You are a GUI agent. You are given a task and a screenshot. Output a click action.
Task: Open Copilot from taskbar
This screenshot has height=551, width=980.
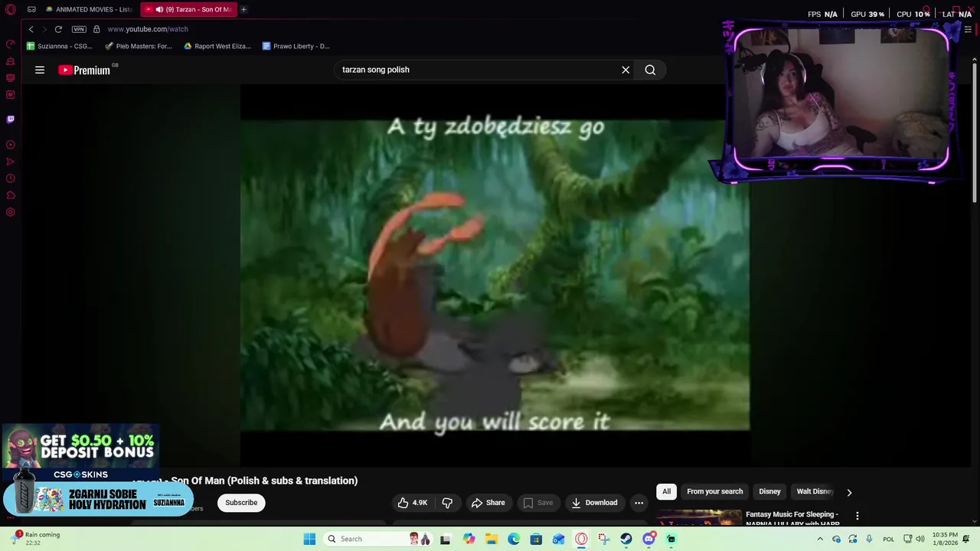point(469,539)
